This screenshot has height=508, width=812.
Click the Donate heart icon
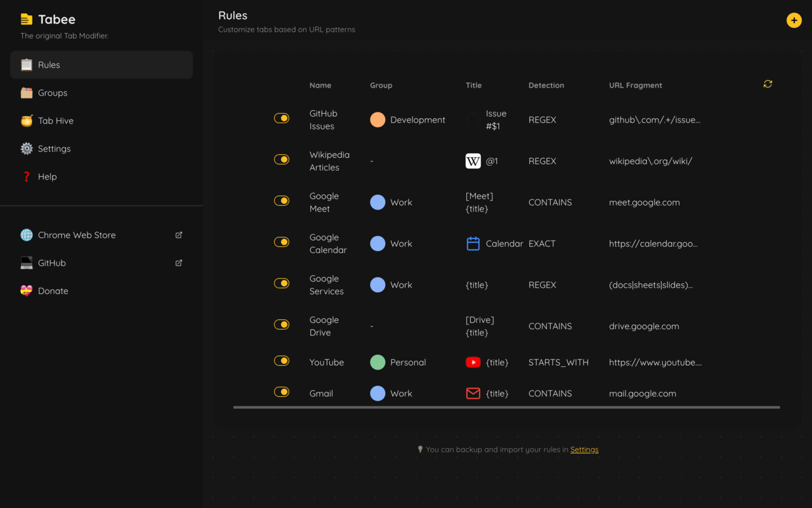pos(27,291)
